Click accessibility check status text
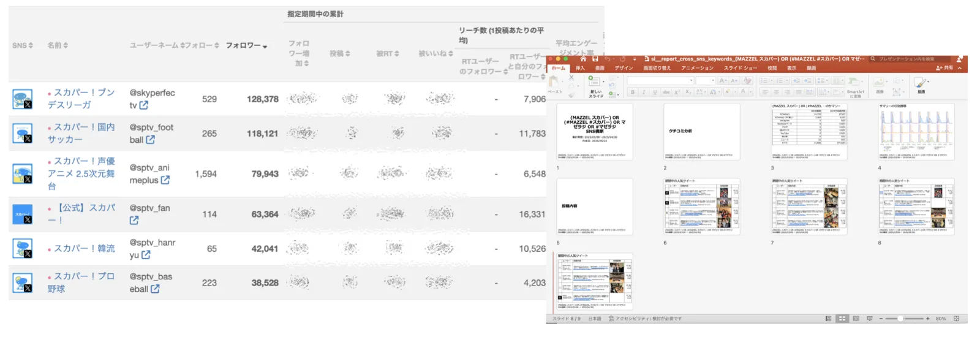Screen dimensions: 980x337 (x=644, y=319)
